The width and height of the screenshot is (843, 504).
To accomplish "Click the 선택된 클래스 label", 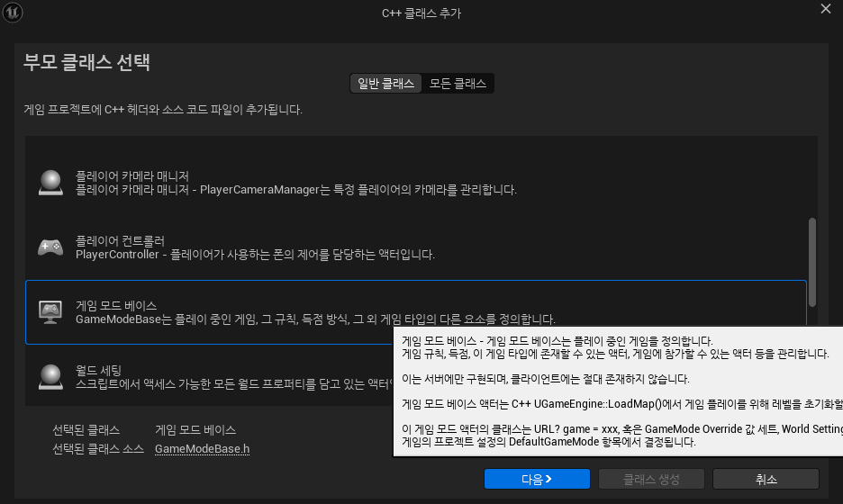I will click(x=86, y=430).
